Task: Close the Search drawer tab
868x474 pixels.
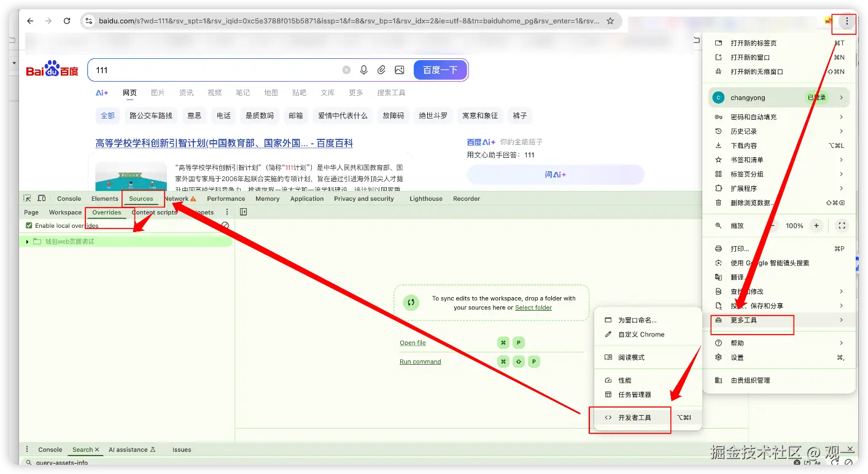Action: (97, 449)
